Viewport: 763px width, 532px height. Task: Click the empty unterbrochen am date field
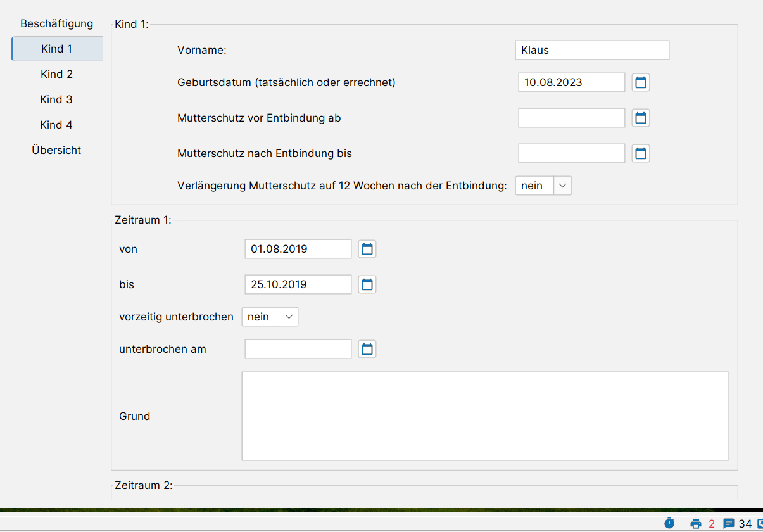tap(298, 349)
